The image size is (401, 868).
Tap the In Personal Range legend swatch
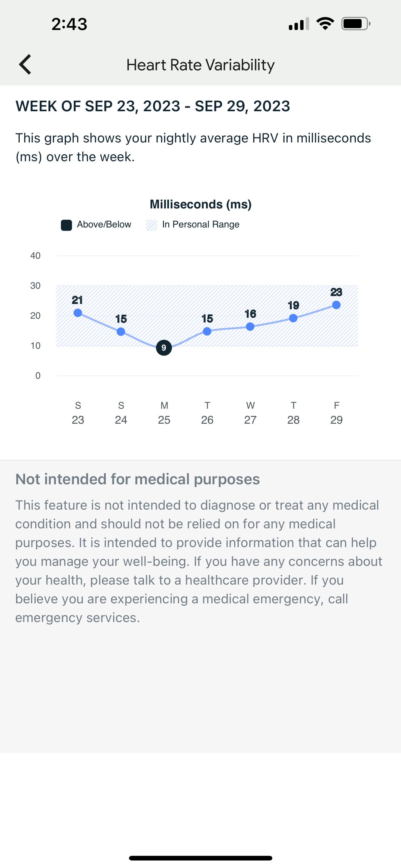coord(151,225)
